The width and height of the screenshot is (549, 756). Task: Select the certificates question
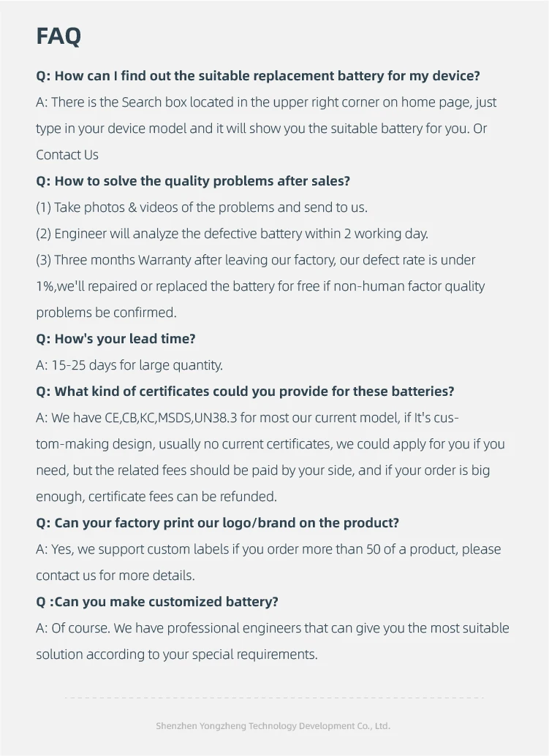245,392
